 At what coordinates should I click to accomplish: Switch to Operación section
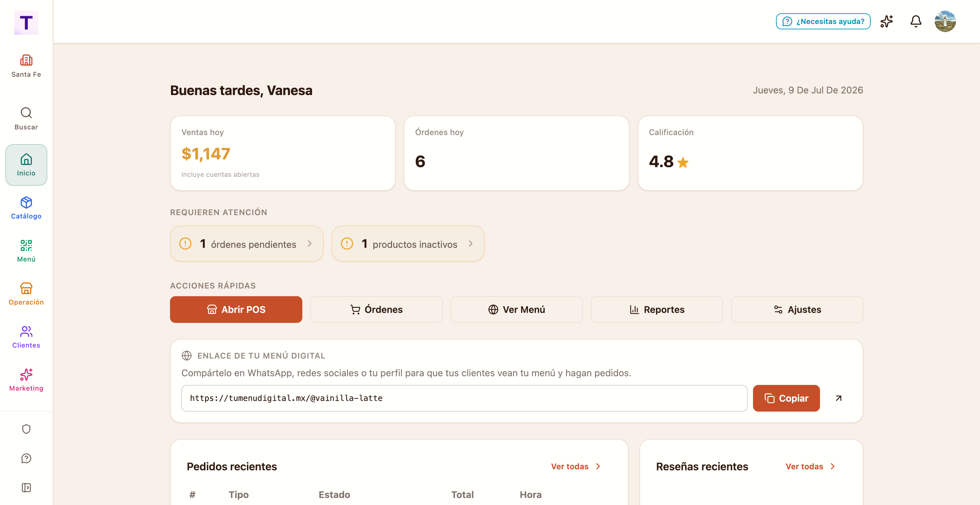tap(26, 294)
